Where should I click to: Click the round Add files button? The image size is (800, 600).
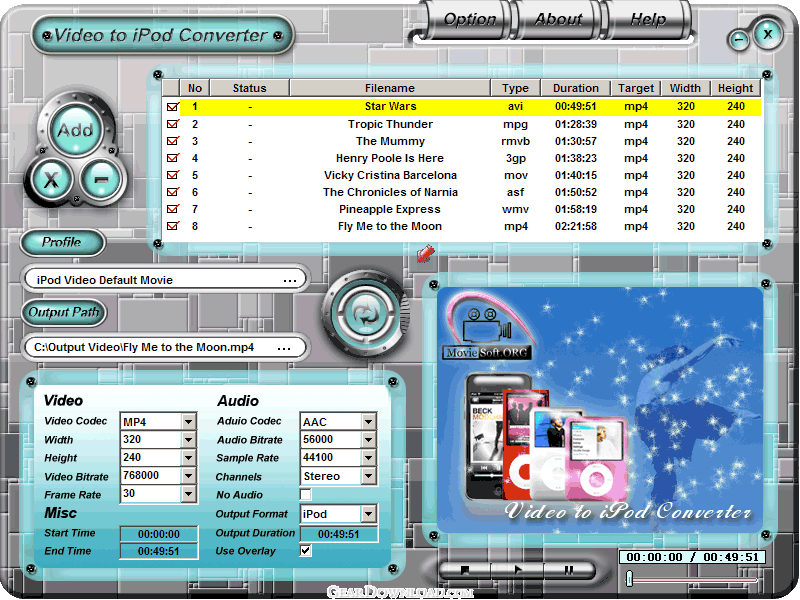[x=76, y=130]
